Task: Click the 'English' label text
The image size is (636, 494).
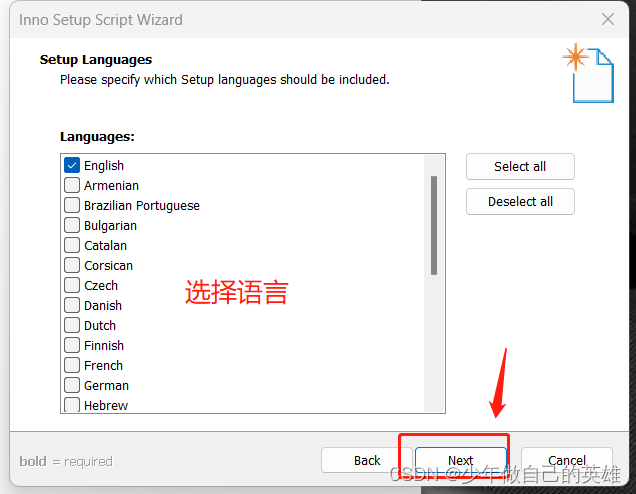Action: pyautogui.click(x=104, y=165)
